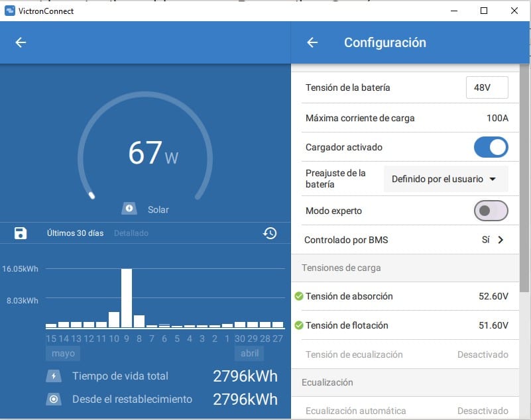Click the icon beside Desde el restablecimiento

(54, 399)
